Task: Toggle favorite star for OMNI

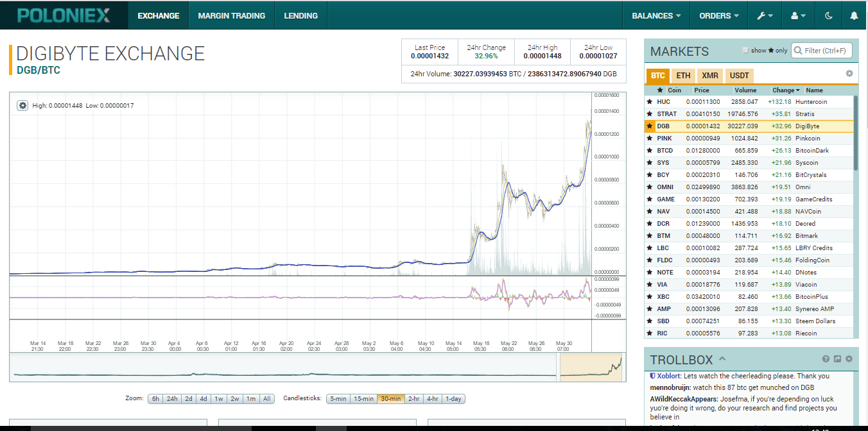Action: [x=650, y=187]
